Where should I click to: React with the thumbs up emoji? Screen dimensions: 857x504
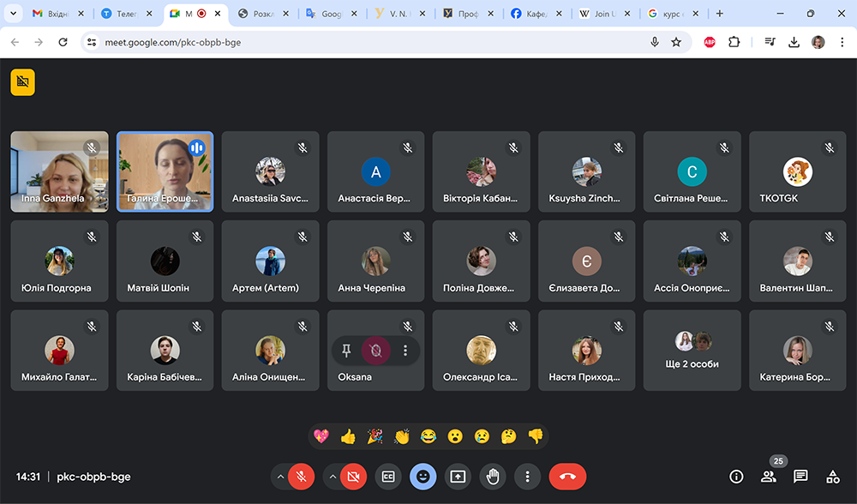point(348,436)
